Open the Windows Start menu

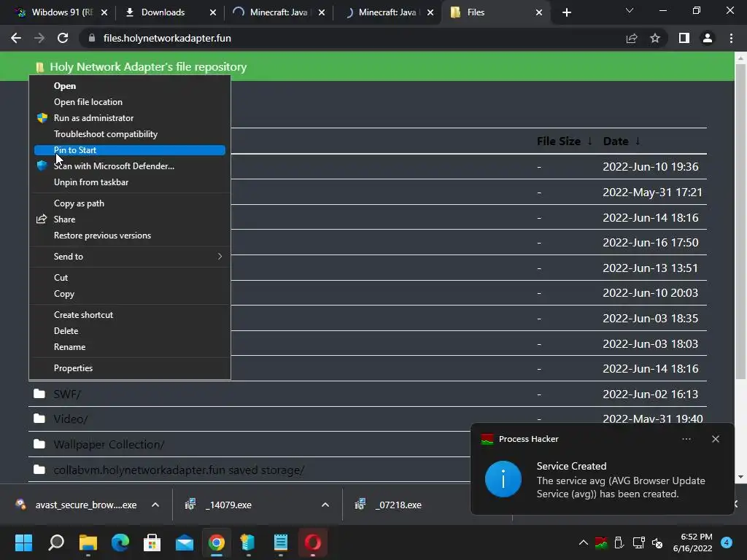[23, 542]
